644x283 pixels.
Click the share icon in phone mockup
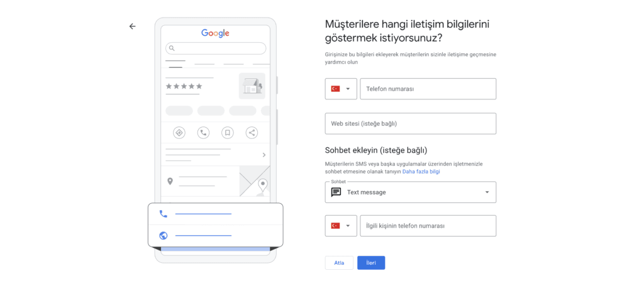pyautogui.click(x=252, y=132)
